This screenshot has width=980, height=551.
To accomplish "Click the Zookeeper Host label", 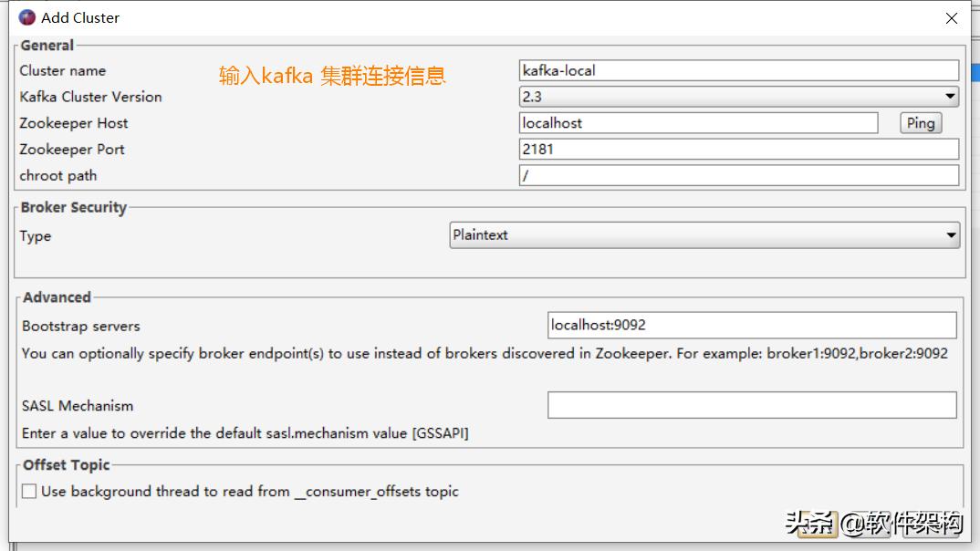I will pos(74,123).
